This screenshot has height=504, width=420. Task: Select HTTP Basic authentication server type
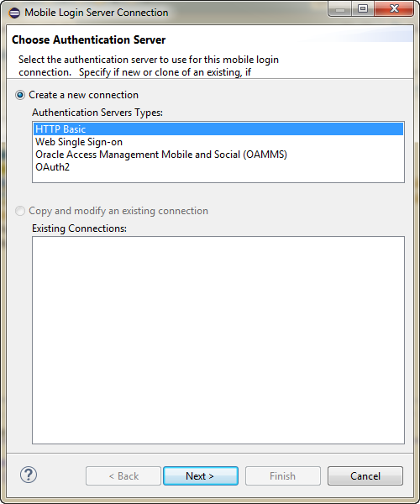pos(218,129)
